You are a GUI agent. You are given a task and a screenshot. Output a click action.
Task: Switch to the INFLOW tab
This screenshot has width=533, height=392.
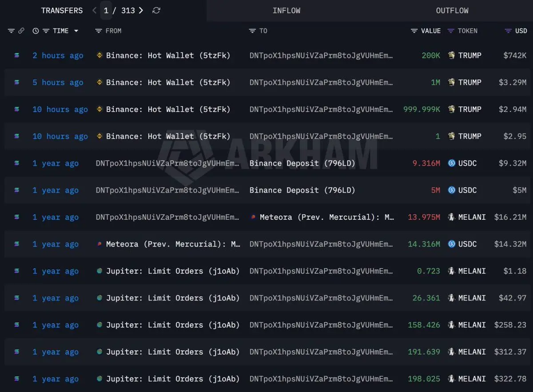pyautogui.click(x=286, y=10)
